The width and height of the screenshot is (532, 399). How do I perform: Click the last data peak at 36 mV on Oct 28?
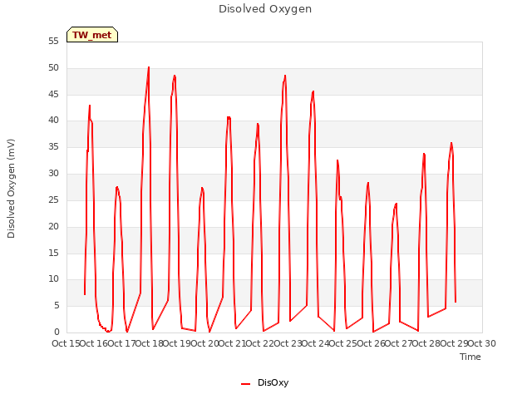(x=451, y=143)
